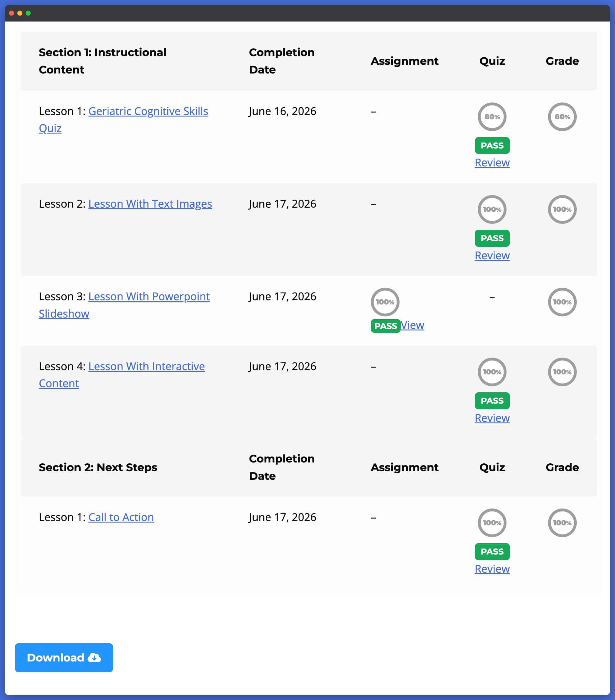Click the yellow minimize window button
The height and width of the screenshot is (700, 615).
click(x=20, y=13)
